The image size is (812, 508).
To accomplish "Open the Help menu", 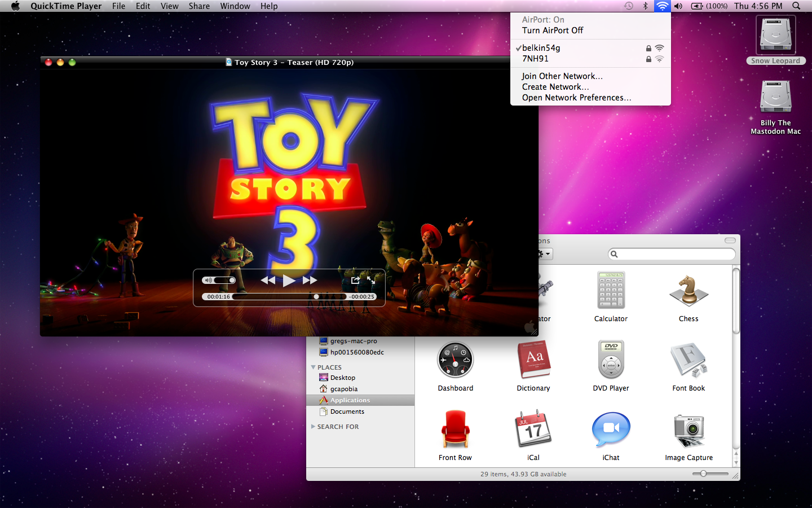I will click(x=269, y=6).
